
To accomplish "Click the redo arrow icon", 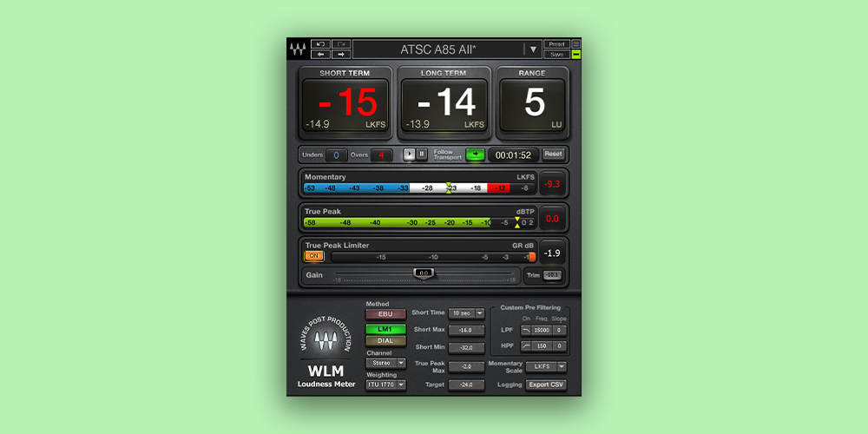I will pos(341,44).
